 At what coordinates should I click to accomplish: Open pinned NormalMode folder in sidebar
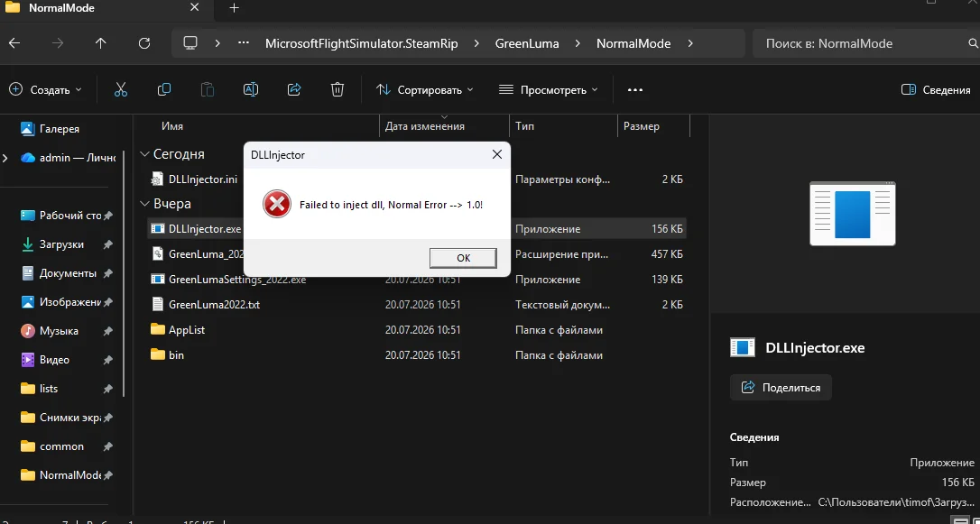(69, 475)
